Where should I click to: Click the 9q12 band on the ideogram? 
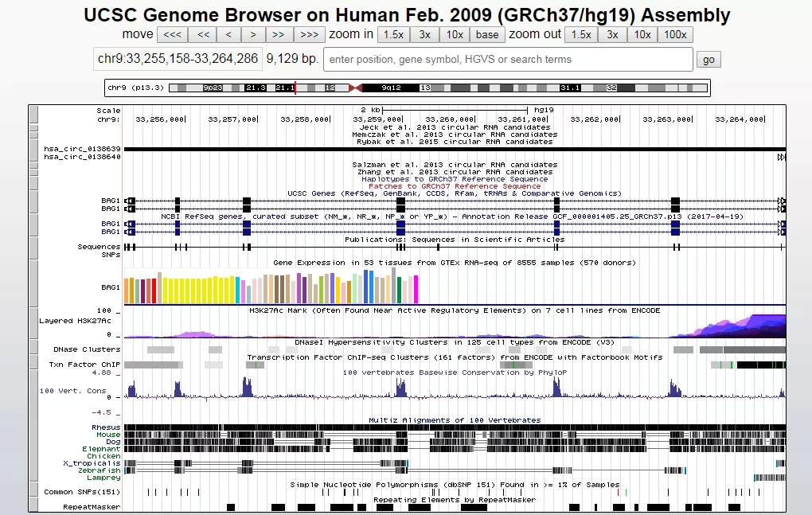point(390,88)
